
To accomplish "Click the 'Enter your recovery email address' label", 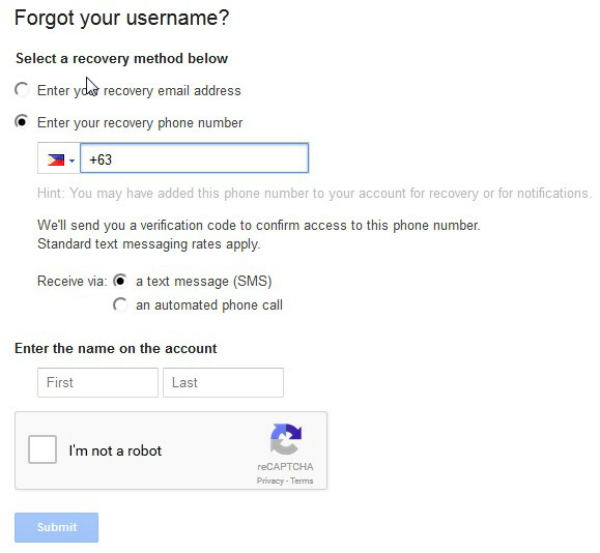I will [139, 91].
